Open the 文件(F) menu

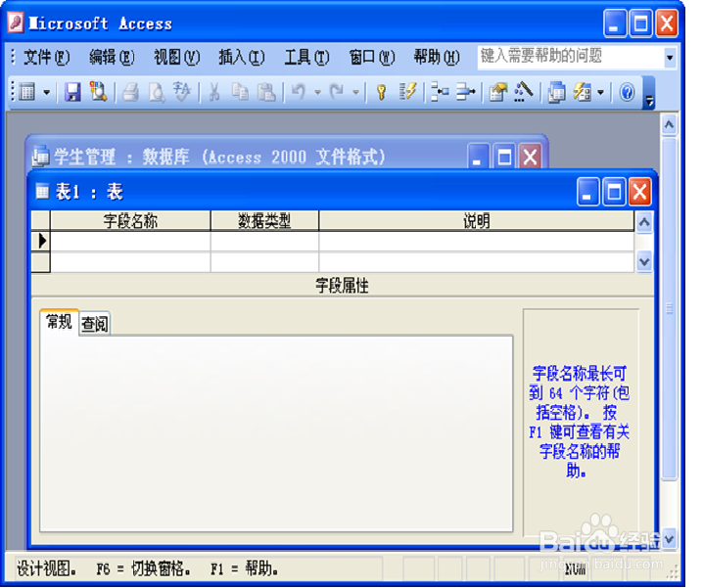[x=46, y=58]
